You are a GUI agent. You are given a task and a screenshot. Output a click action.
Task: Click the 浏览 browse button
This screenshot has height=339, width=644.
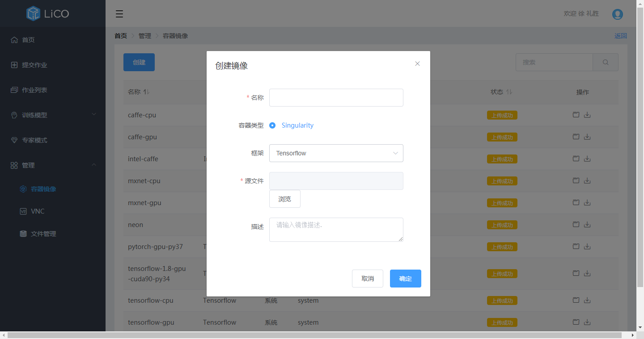click(284, 198)
